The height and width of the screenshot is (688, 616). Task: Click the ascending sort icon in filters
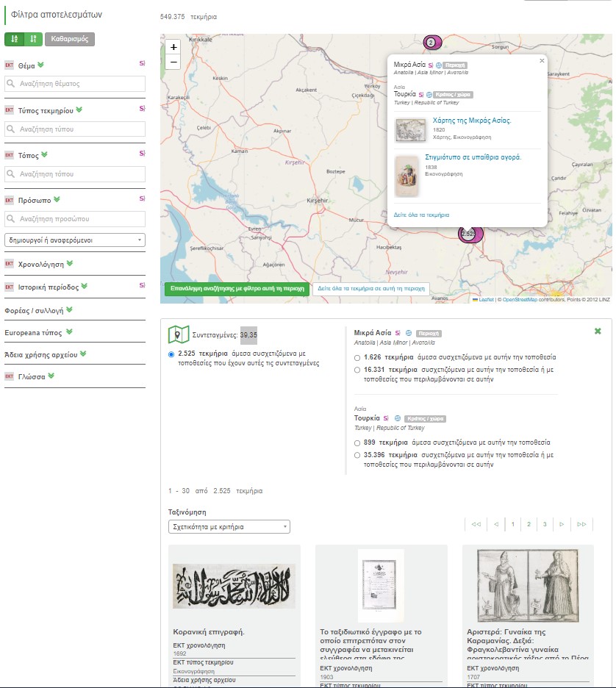coord(15,39)
